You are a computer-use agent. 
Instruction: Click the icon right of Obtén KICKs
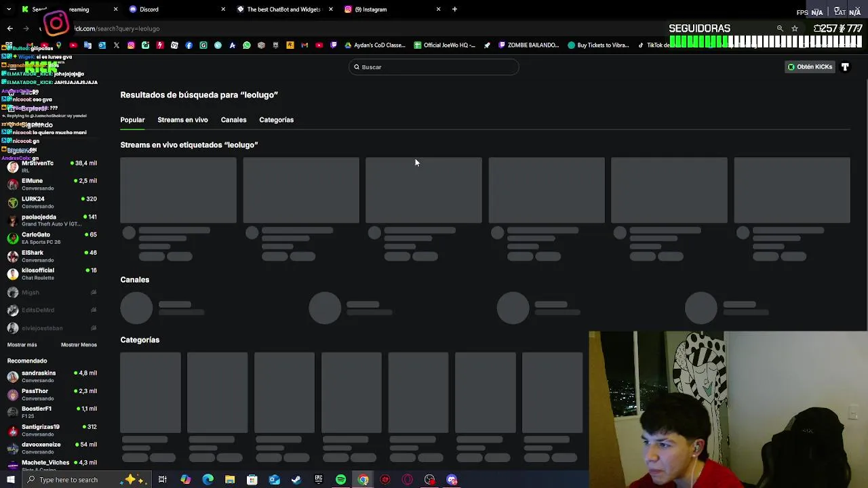tap(845, 67)
